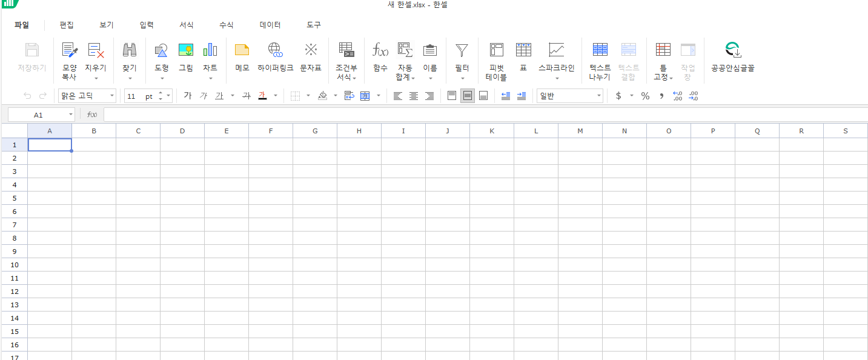The width and height of the screenshot is (868, 360).
Task: Toggle strikethrough formatting
Action: pos(247,96)
